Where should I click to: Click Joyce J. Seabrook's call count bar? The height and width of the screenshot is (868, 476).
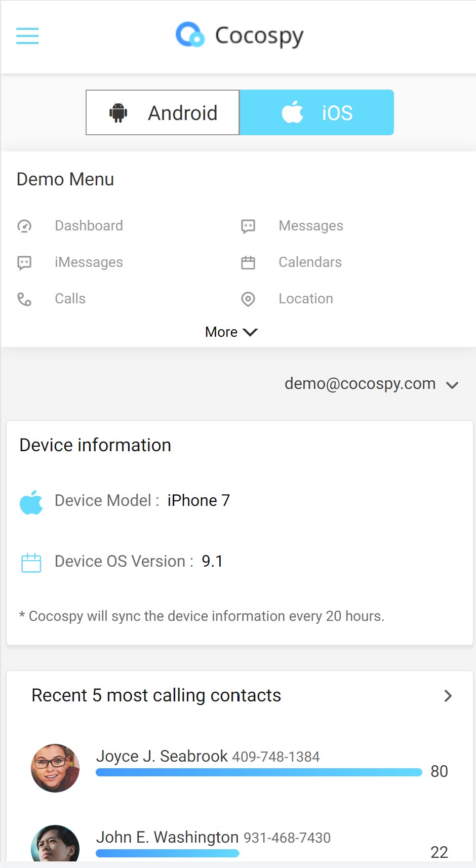tap(258, 772)
